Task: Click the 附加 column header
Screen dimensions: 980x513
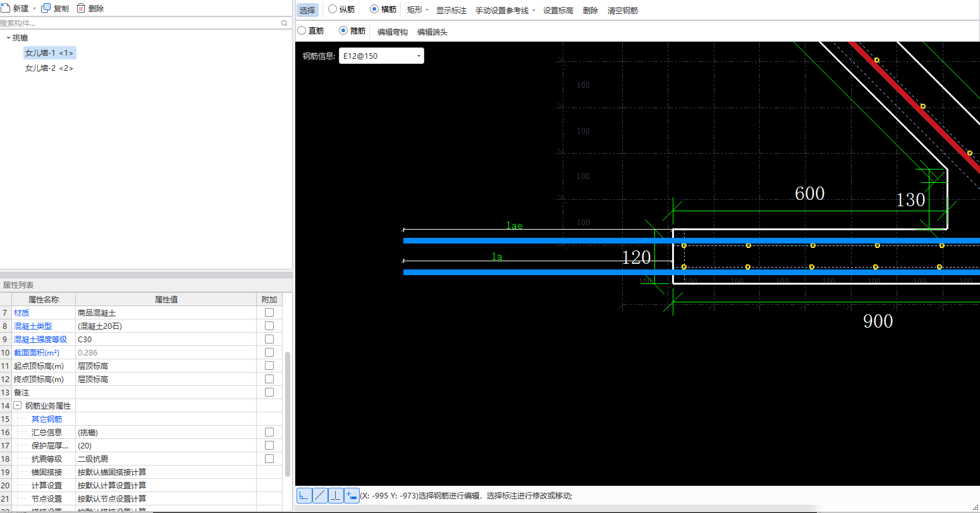Action: [269, 299]
